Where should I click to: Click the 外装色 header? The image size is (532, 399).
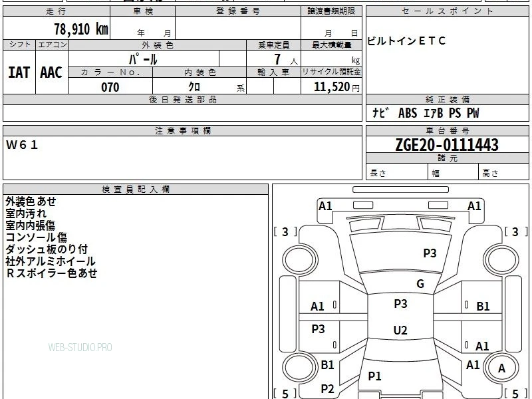pyautogui.click(x=157, y=45)
